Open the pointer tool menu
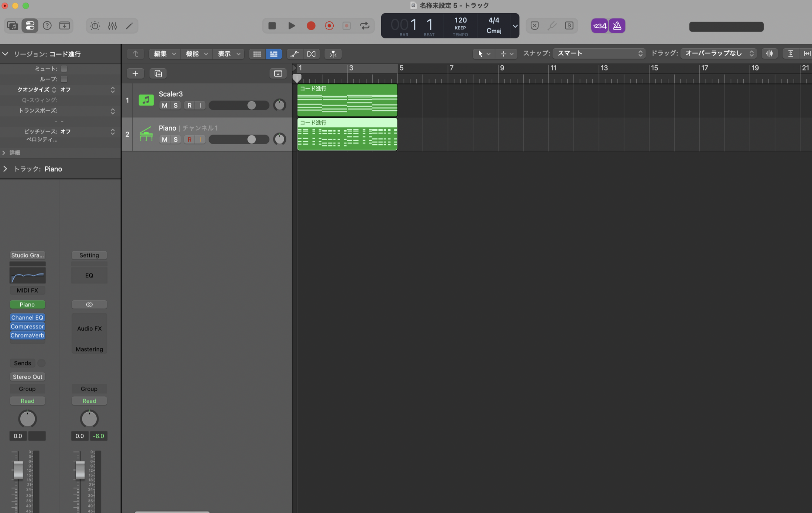812x513 pixels. 483,54
